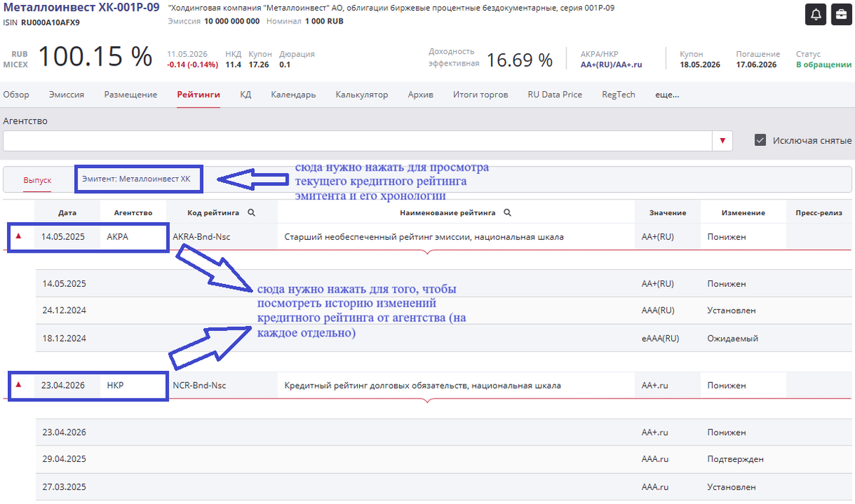Sort by the Дата column header
The image size is (855, 504).
coord(68,212)
